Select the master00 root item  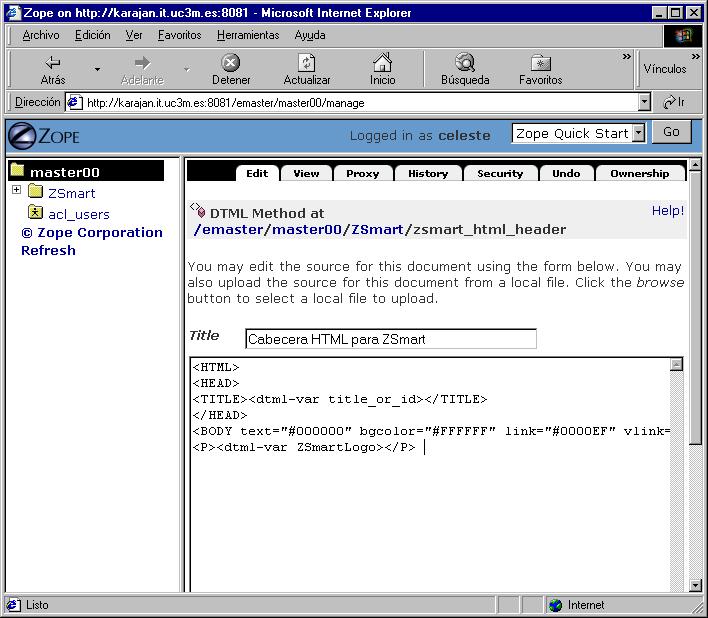(x=86, y=171)
